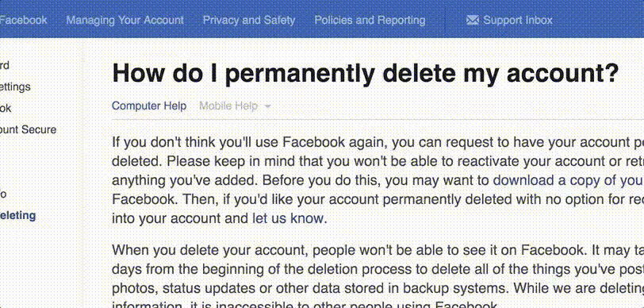
Task: Open the Managing Your Account menu
Action: pos(125,20)
